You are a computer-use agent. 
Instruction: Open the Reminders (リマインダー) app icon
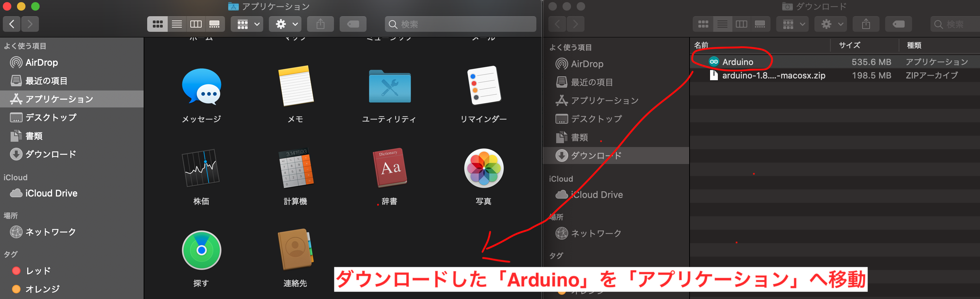coord(484,86)
